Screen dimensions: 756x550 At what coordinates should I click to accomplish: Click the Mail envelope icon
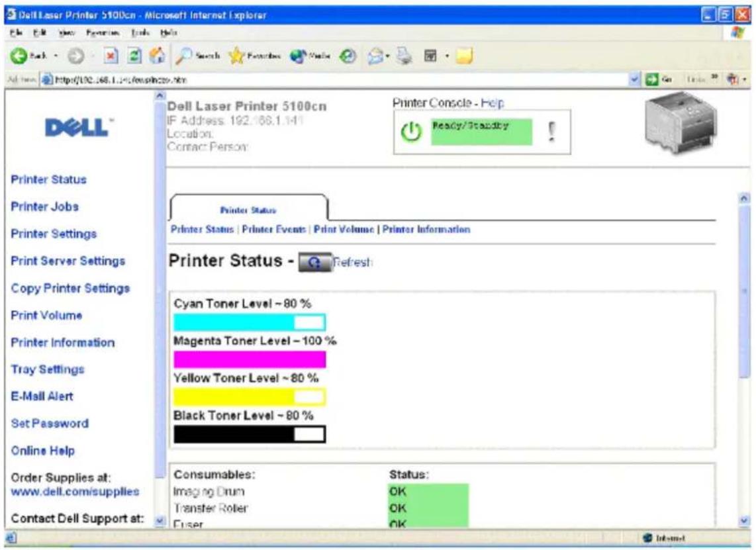(375, 56)
